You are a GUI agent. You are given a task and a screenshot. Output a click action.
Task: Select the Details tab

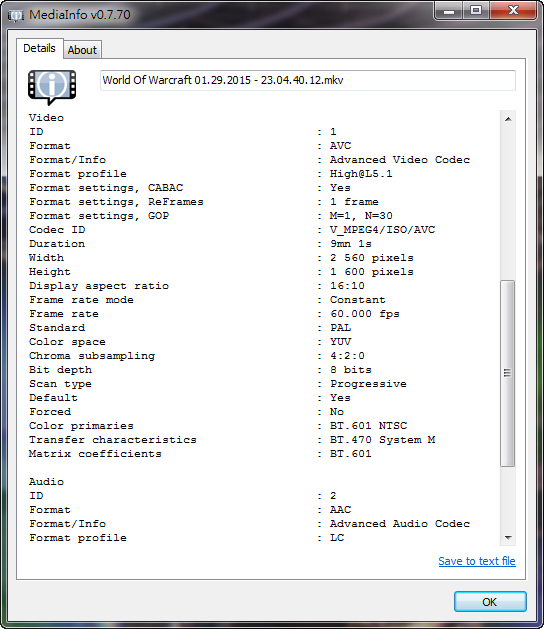tap(39, 49)
